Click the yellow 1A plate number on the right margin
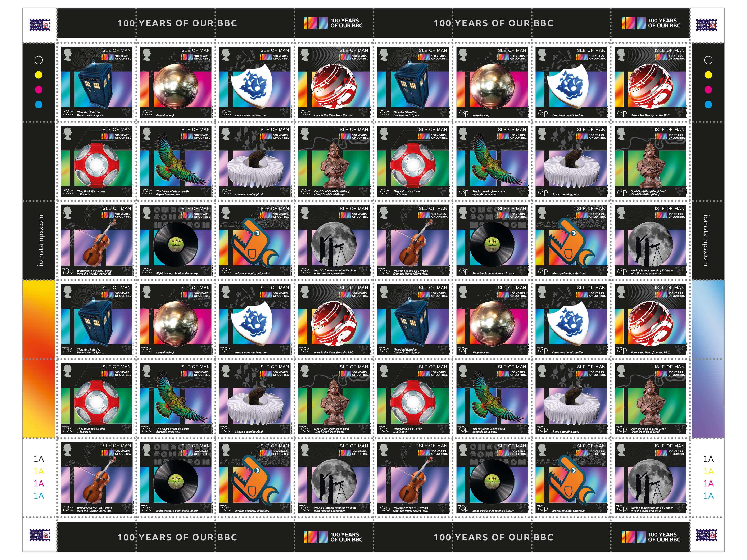Screen dimensions: 747x560 [x=708, y=471]
